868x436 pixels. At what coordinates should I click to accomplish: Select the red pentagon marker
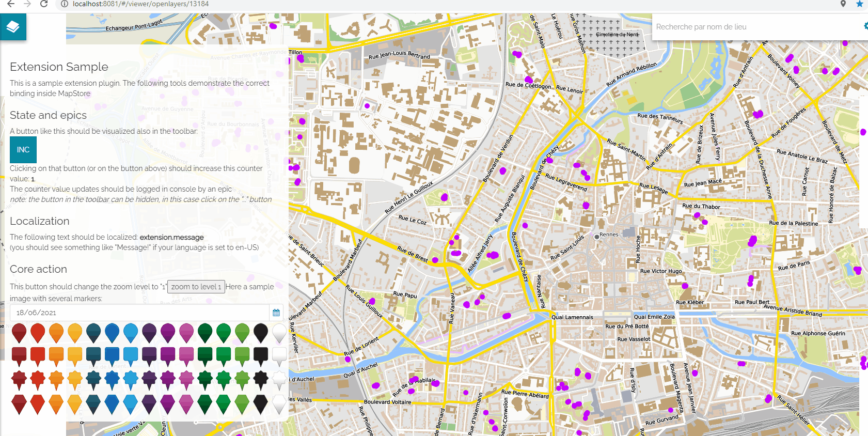[38, 404]
